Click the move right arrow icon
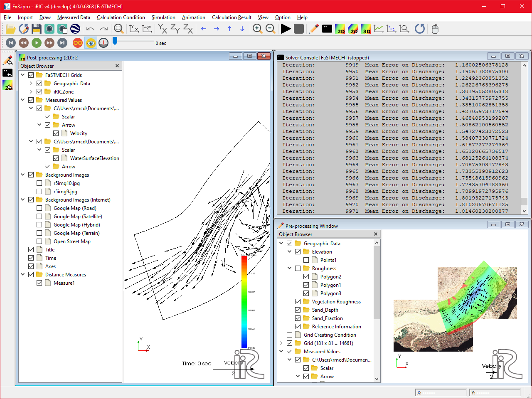Viewport: 532px width, 399px height. coord(217,29)
